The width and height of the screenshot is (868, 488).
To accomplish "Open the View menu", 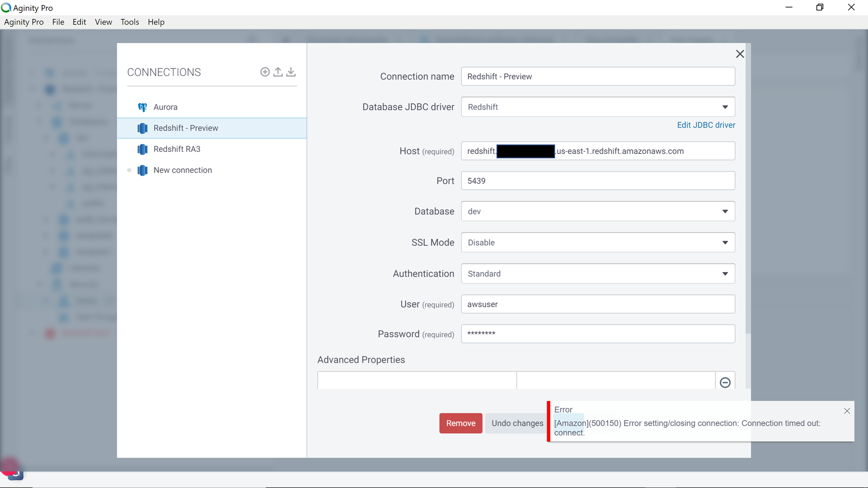I will 103,22.
